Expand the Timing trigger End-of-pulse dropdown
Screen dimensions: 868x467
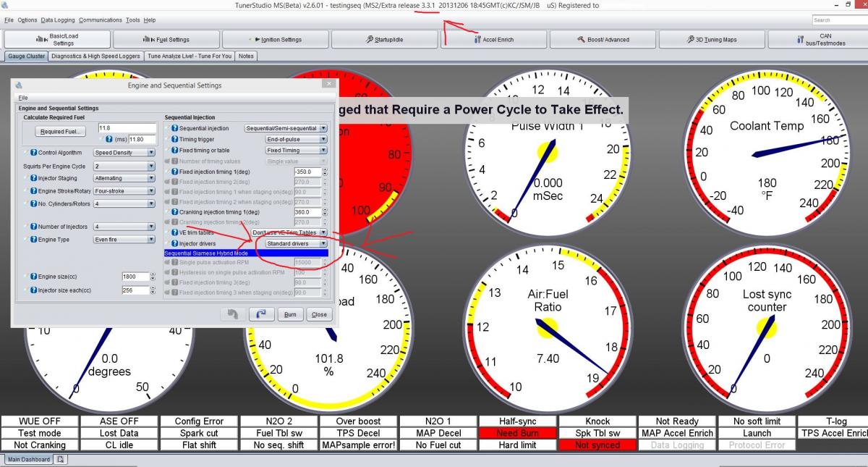click(323, 139)
